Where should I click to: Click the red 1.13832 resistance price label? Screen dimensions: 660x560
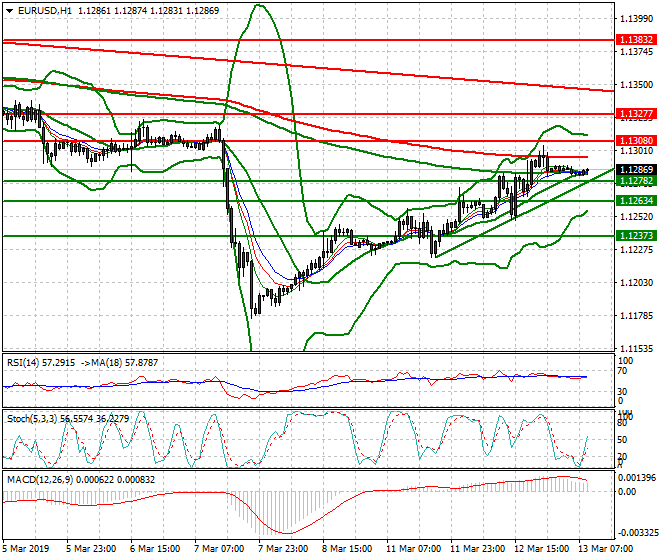point(636,40)
